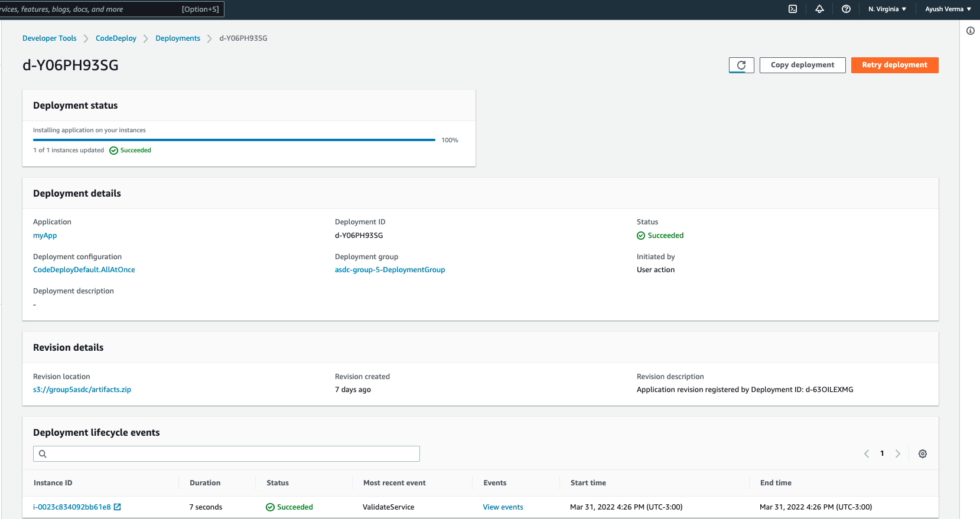Click the Deployment ID value d-Y06PH93SG
This screenshot has width=980, height=519.
pyautogui.click(x=359, y=236)
